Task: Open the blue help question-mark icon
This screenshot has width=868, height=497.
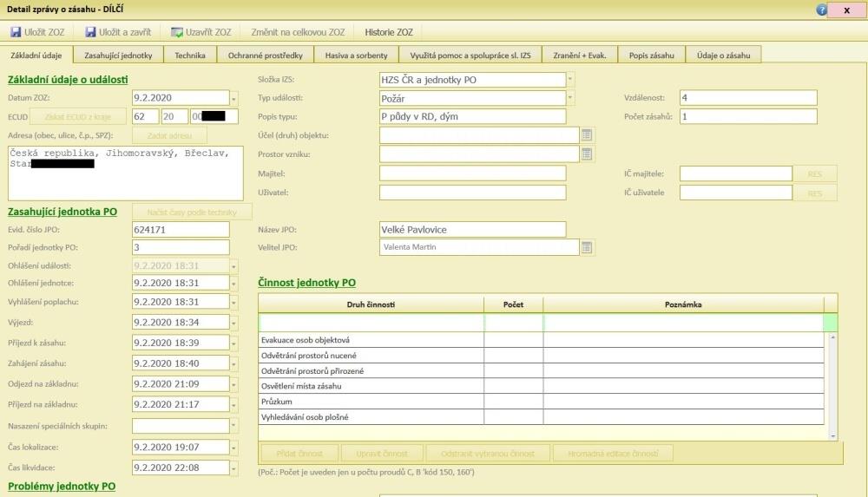Action: [821, 10]
